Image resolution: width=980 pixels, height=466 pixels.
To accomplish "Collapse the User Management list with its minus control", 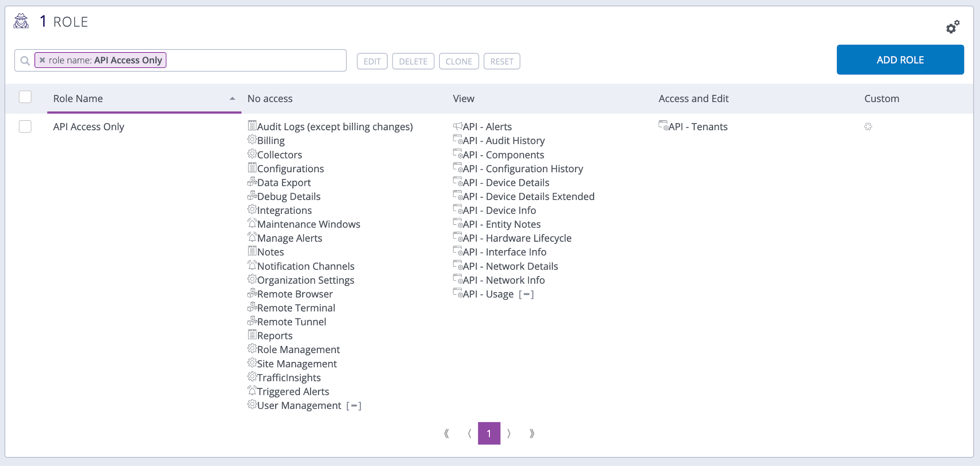I will [354, 405].
